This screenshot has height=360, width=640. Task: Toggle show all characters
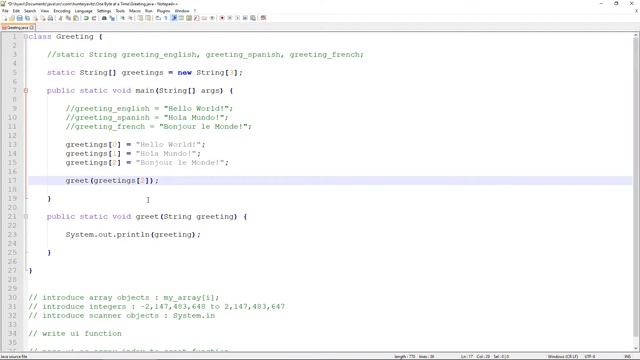(165, 18)
